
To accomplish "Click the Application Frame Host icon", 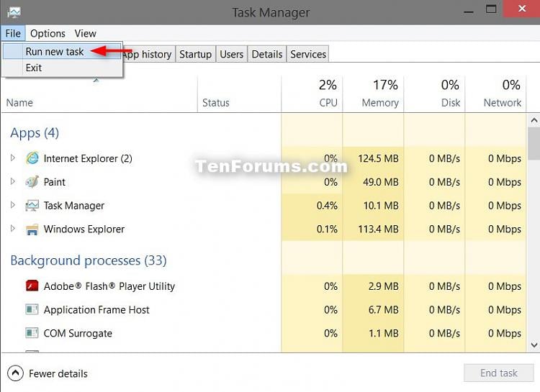I will [x=32, y=310].
